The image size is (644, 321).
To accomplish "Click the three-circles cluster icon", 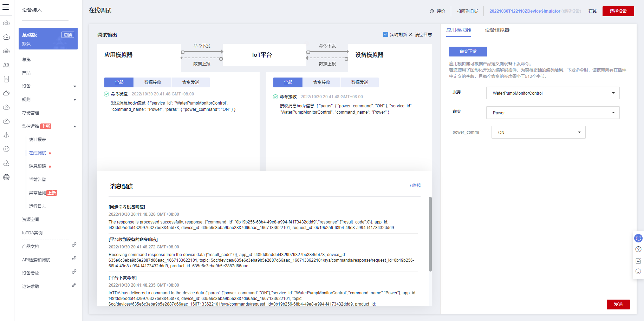I will coord(6,163).
